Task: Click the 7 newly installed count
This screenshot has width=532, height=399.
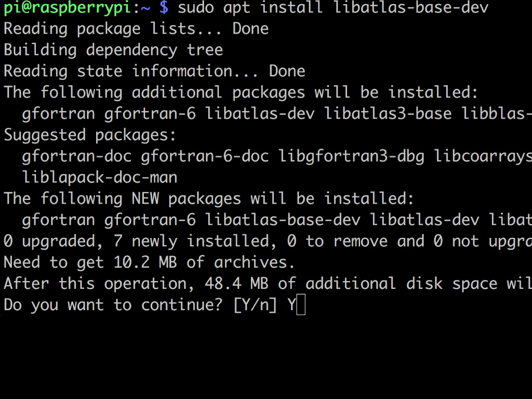Action: (x=118, y=241)
